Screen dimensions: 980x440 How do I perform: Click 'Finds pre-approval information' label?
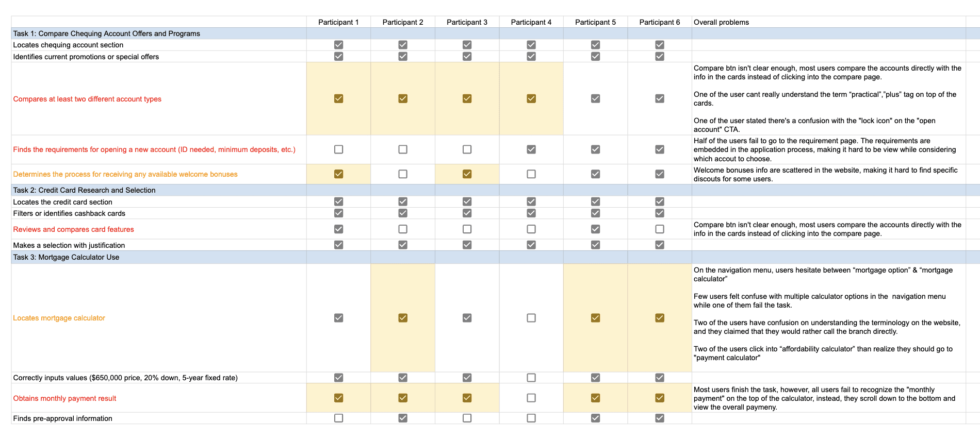[x=62, y=418]
